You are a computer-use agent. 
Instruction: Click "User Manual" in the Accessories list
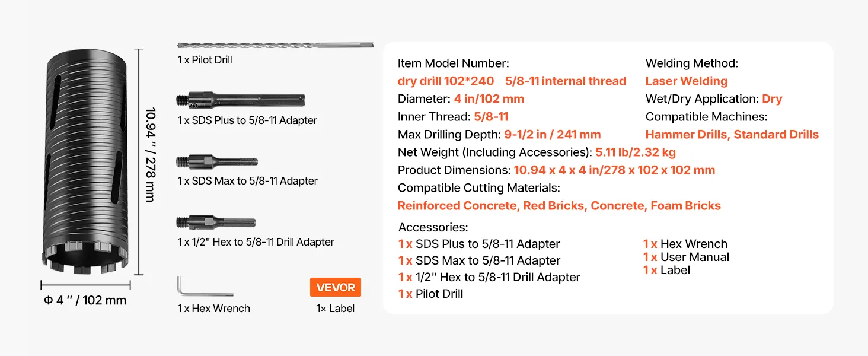pyautogui.click(x=695, y=257)
